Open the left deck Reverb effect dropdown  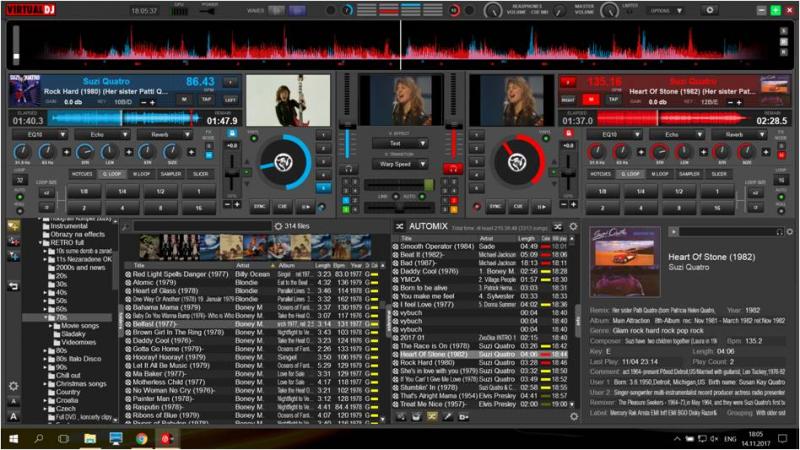(164, 135)
